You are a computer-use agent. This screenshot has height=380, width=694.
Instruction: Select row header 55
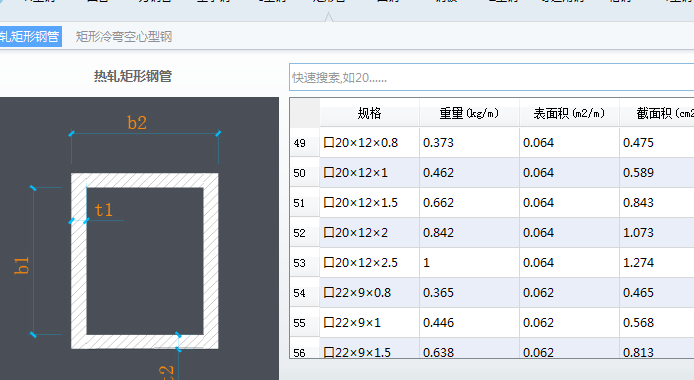click(x=305, y=323)
